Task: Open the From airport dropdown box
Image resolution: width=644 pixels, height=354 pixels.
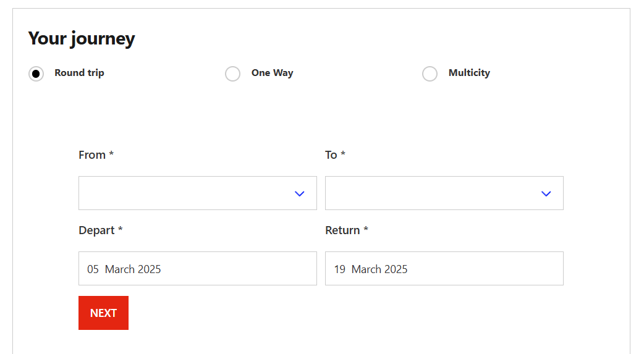Action: (x=198, y=193)
